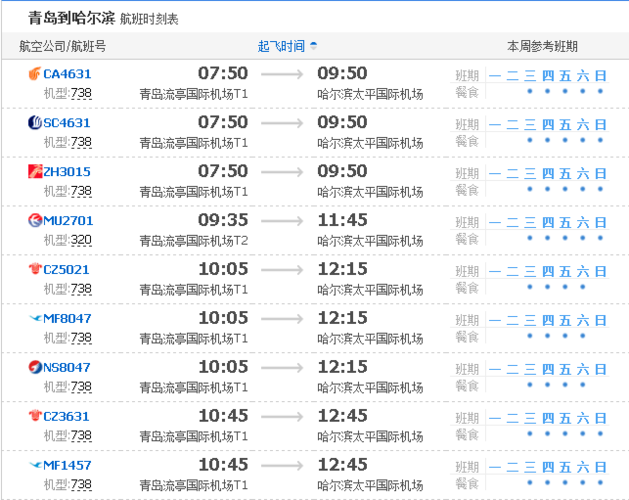Click 哈尔滨太平国际机场 in ZH3015 row
This screenshot has height=500, width=629.
click(370, 192)
